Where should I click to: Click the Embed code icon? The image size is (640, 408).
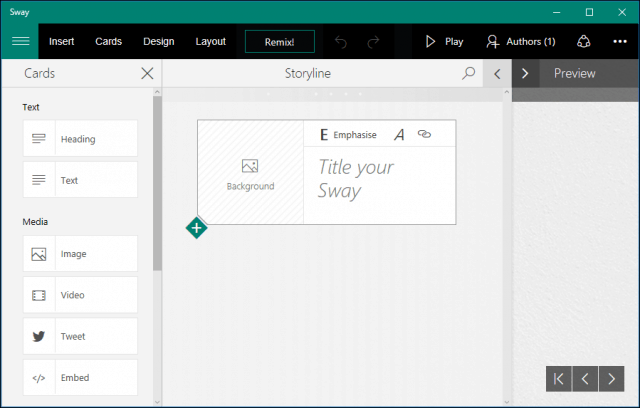click(39, 378)
